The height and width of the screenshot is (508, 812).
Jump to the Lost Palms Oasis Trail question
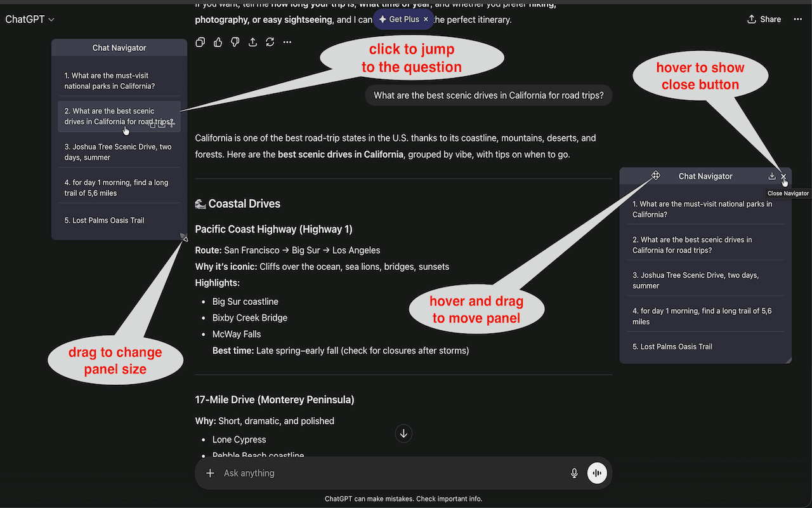[x=119, y=220]
